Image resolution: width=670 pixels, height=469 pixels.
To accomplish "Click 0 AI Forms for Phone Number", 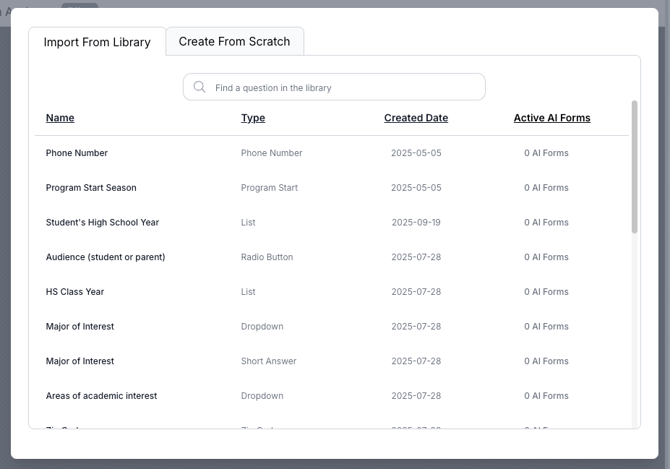I will [546, 153].
